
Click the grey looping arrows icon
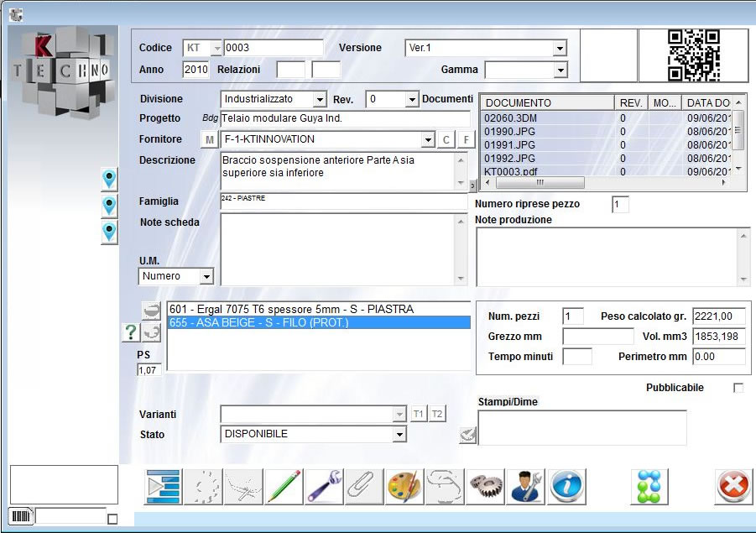pos(445,486)
